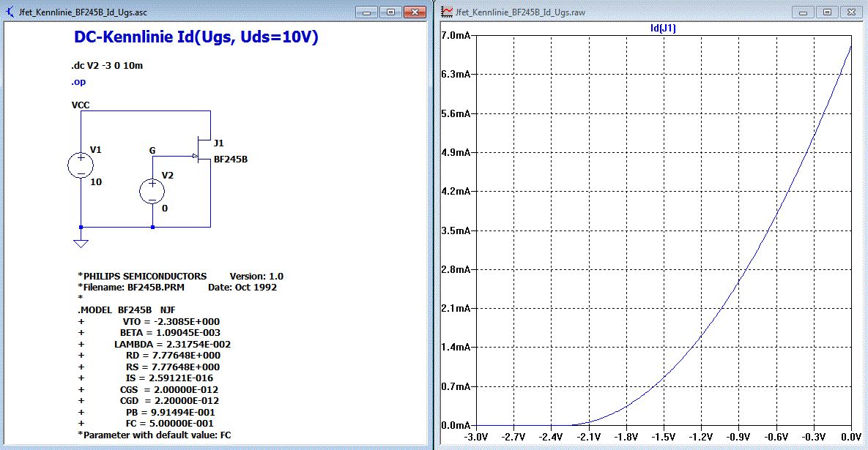Select the .dc V2 sweep directive
Viewport: 868px width, 450px height.
click(107, 66)
